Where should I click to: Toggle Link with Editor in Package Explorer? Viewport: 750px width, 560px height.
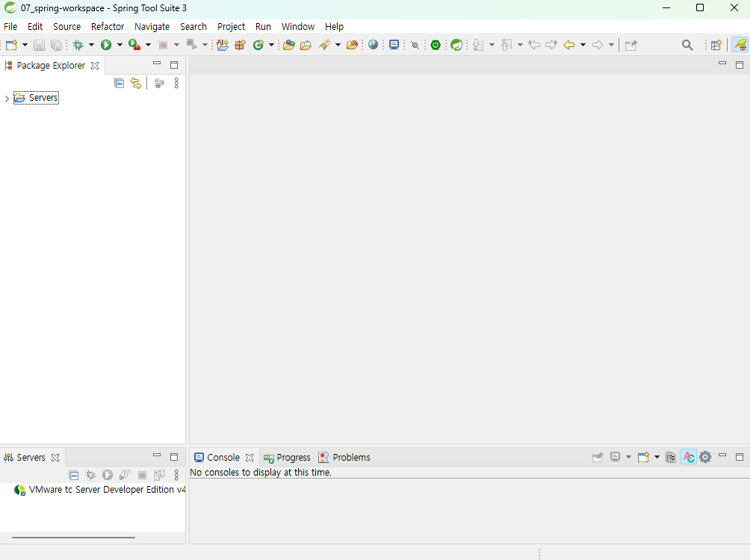click(x=136, y=83)
